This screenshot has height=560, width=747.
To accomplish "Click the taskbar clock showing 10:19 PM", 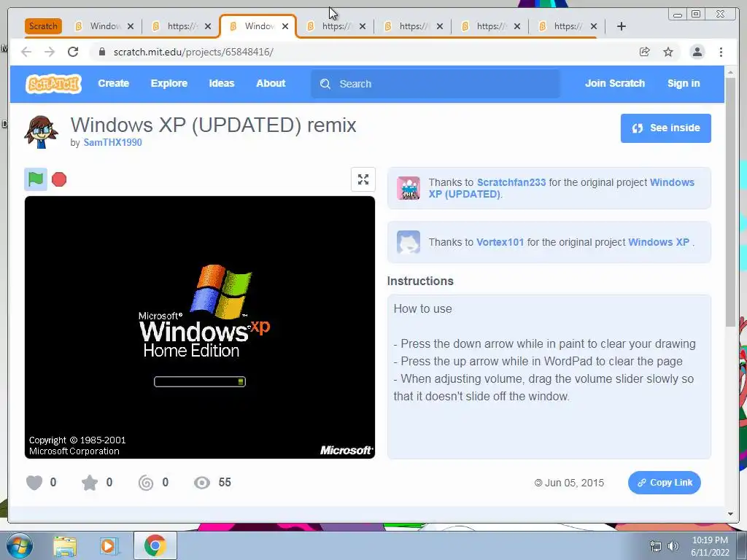I will [x=710, y=540].
